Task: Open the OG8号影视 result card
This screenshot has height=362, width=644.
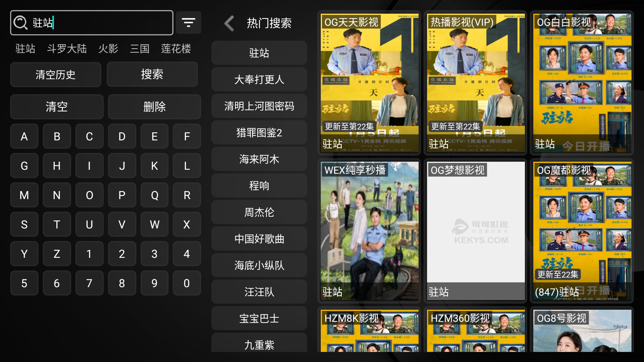Action: tap(582, 330)
